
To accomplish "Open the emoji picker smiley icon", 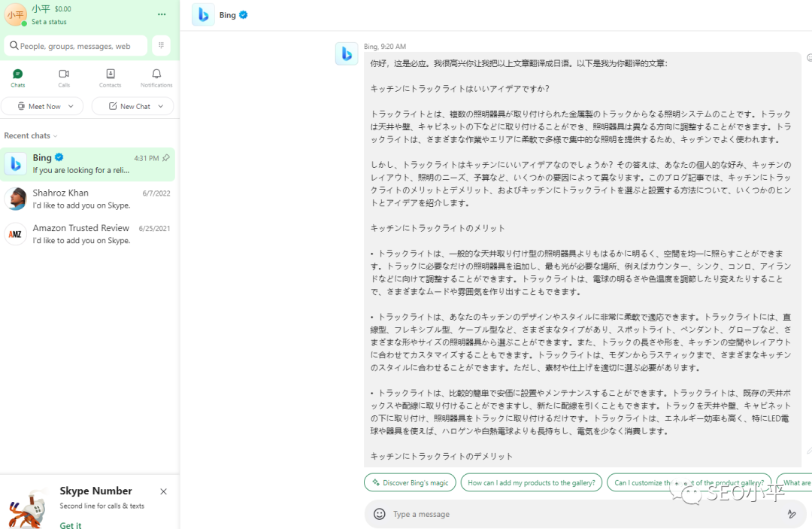I will [x=380, y=514].
